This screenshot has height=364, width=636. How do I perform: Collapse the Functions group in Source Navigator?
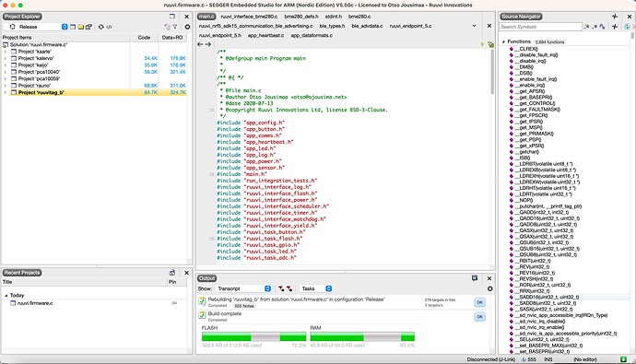(504, 41)
